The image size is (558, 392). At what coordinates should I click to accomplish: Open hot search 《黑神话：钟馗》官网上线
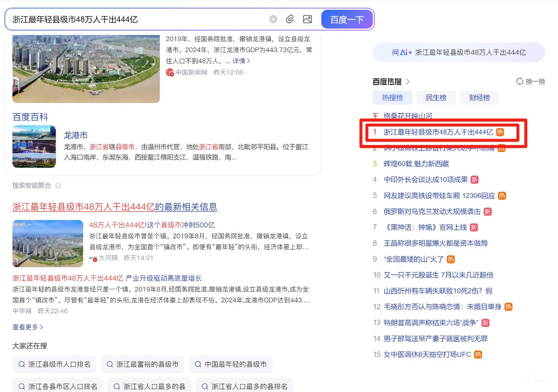tap(425, 227)
